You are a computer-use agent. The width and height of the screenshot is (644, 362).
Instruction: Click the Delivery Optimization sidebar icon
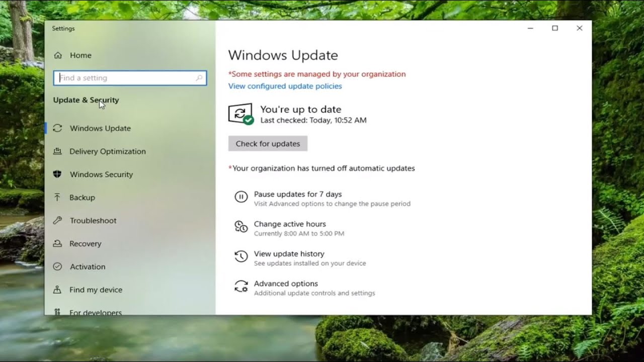coord(57,151)
